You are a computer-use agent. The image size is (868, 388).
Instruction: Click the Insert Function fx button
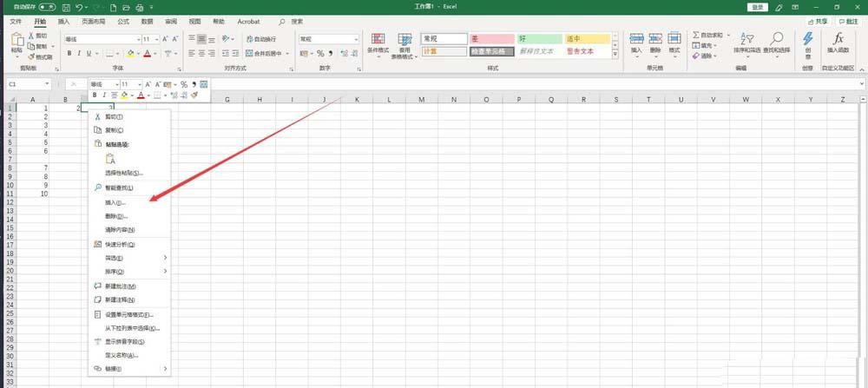(x=838, y=43)
